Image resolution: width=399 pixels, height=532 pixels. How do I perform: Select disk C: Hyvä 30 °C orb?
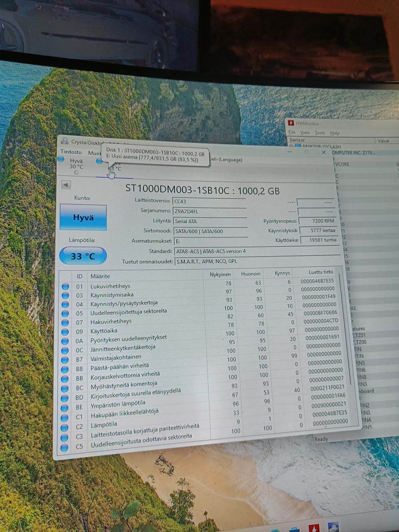tap(61, 159)
